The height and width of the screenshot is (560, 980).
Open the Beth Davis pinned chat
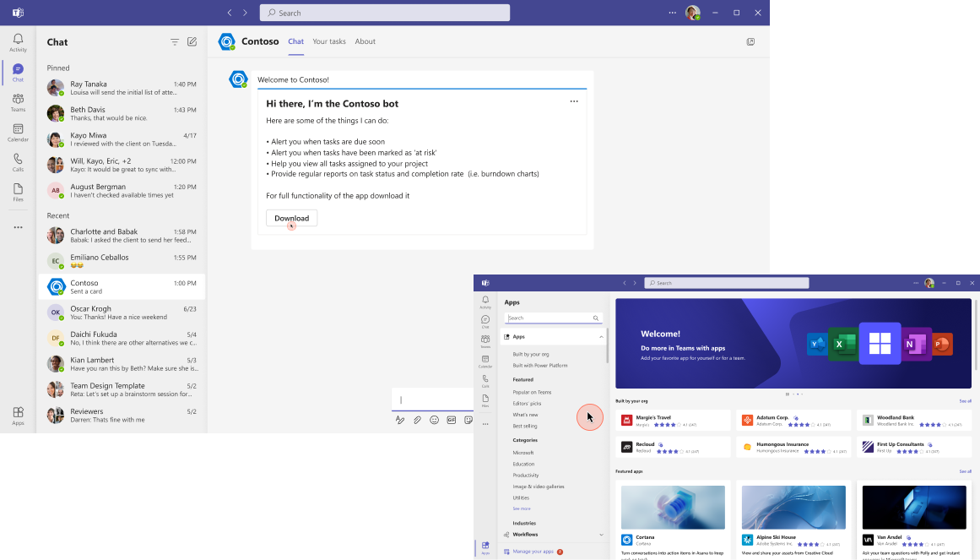122,113
